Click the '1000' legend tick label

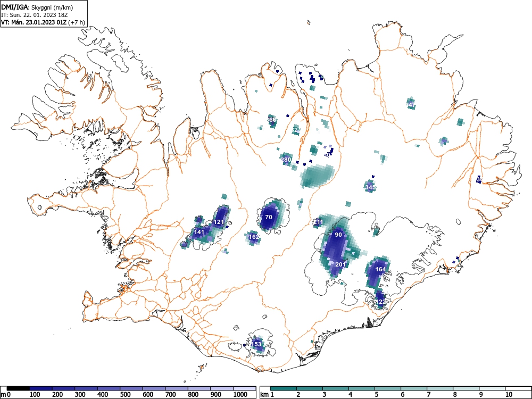click(240, 395)
